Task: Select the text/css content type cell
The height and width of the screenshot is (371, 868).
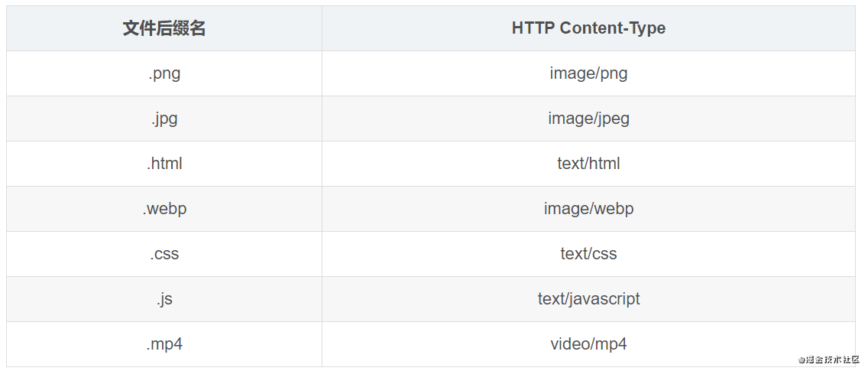Action: (x=588, y=254)
